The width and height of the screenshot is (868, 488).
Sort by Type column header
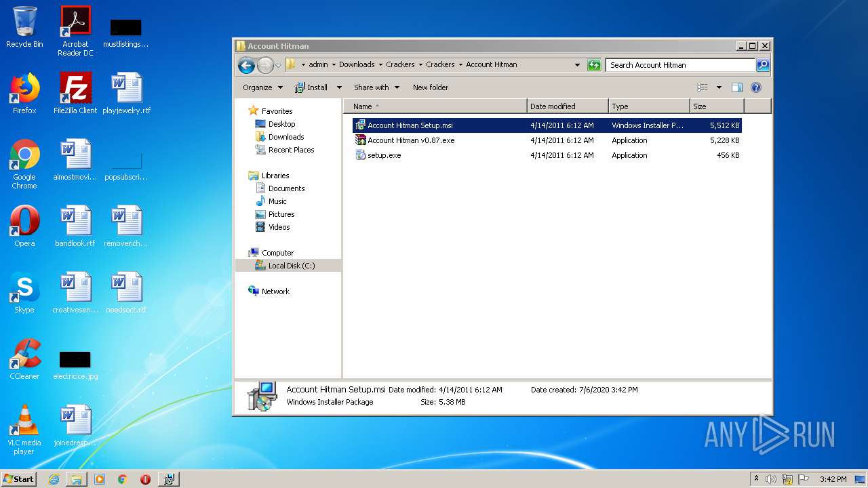point(649,106)
